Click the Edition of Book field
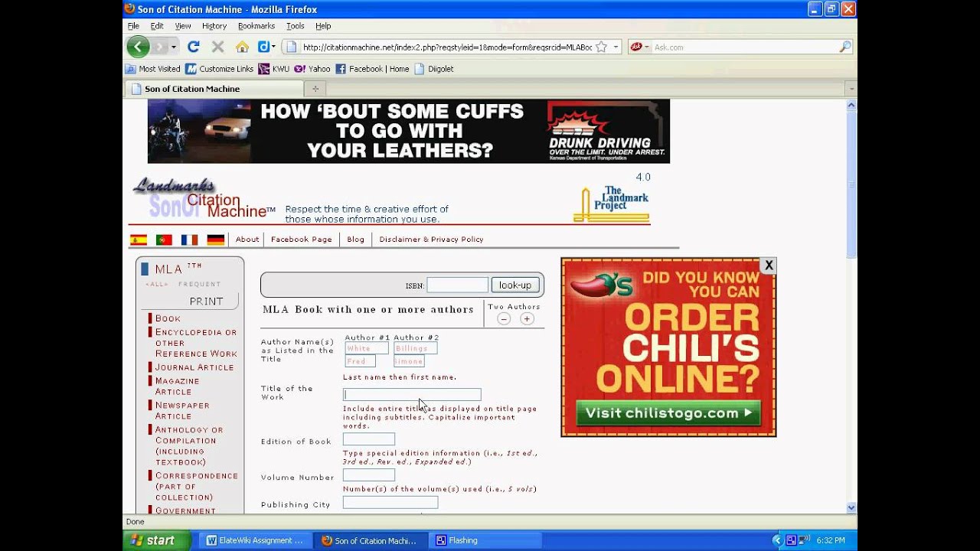 pyautogui.click(x=369, y=439)
